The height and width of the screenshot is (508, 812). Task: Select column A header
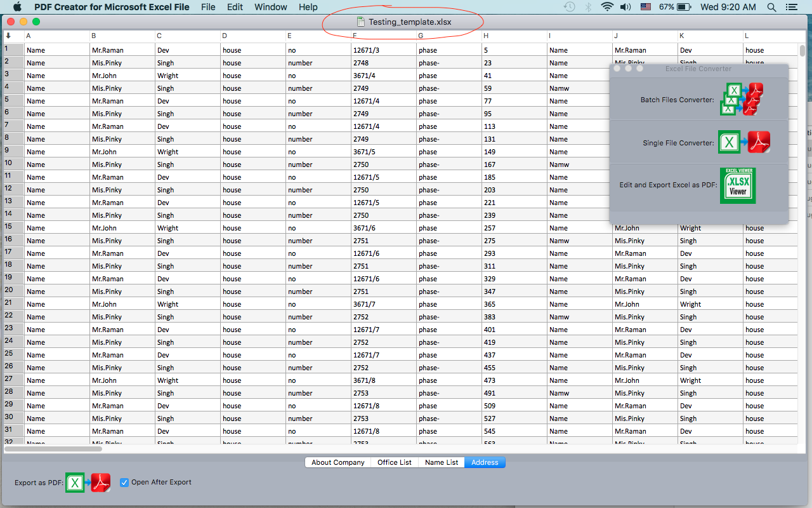point(56,36)
